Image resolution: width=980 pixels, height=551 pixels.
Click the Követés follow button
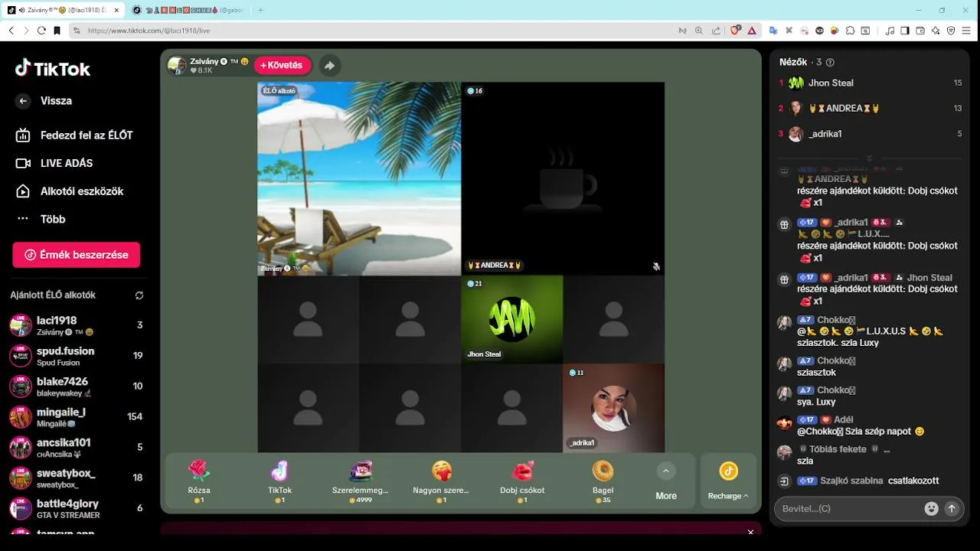coord(283,66)
